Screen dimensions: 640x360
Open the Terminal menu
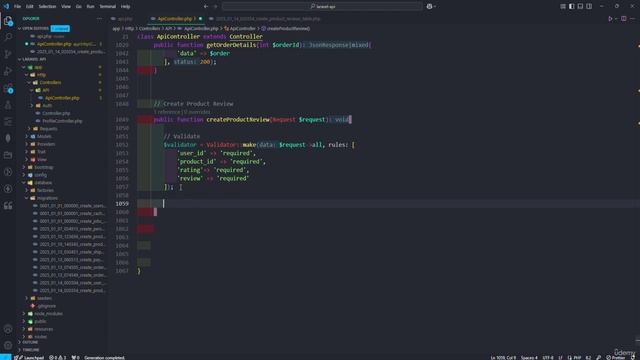click(108, 7)
